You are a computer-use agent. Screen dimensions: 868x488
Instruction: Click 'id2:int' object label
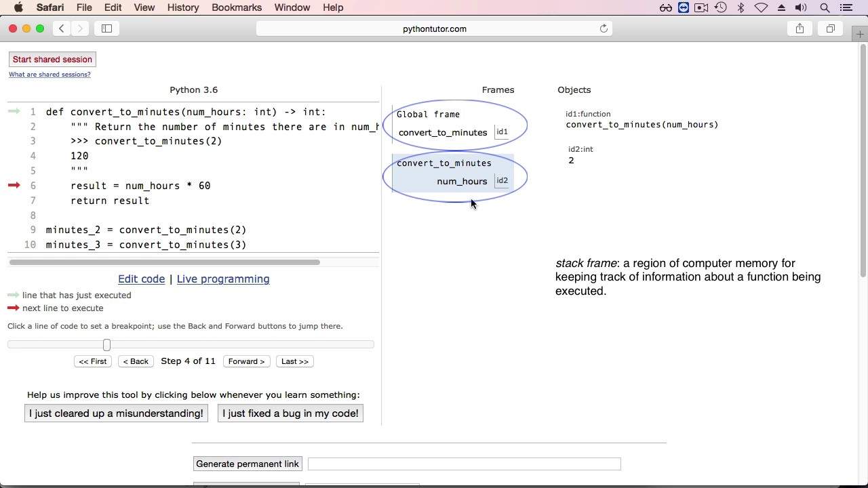pos(580,149)
